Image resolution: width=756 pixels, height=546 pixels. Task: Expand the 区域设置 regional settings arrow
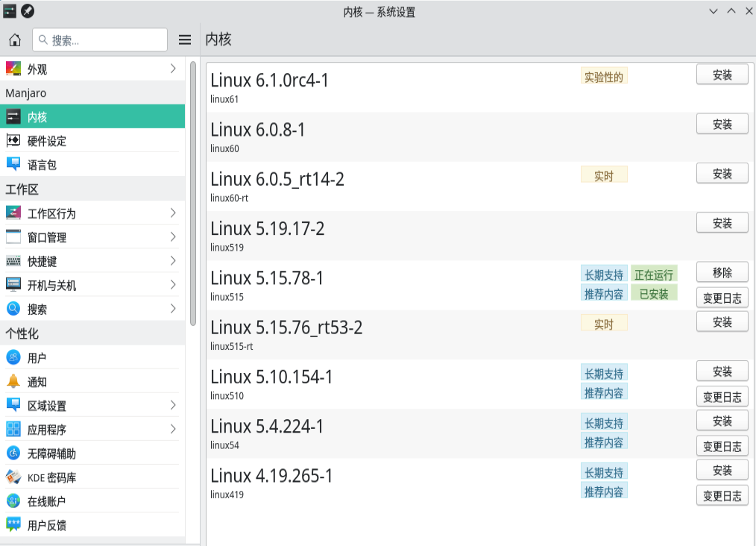[x=173, y=406]
